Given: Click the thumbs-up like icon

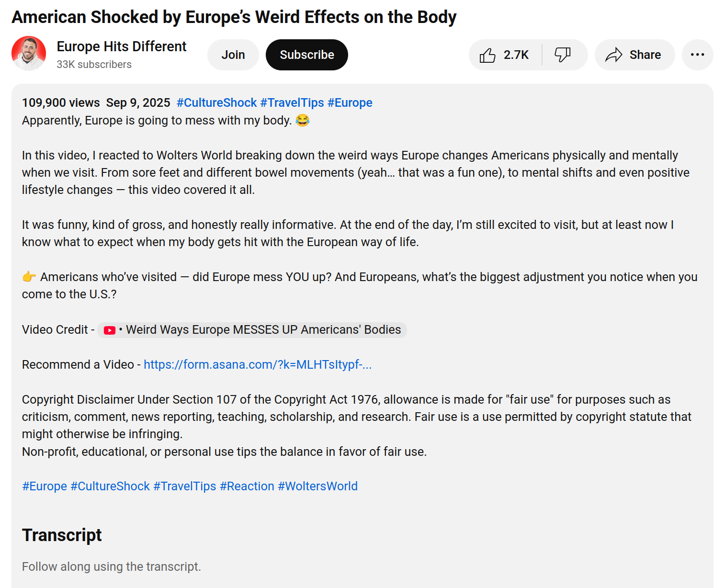Looking at the screenshot, I should pyautogui.click(x=487, y=55).
